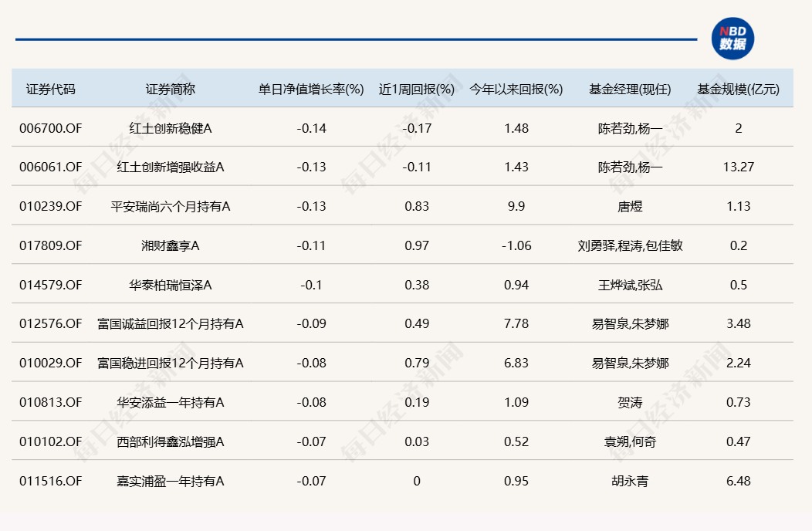Click fund size 6.48
Image resolution: width=812 pixels, height=531 pixels.
pyautogui.click(x=739, y=482)
